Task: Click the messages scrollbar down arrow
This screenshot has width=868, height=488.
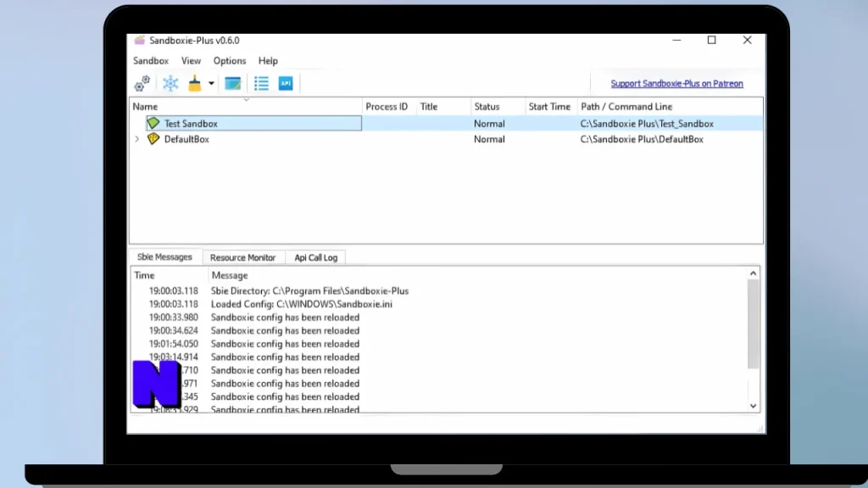Action: click(754, 406)
